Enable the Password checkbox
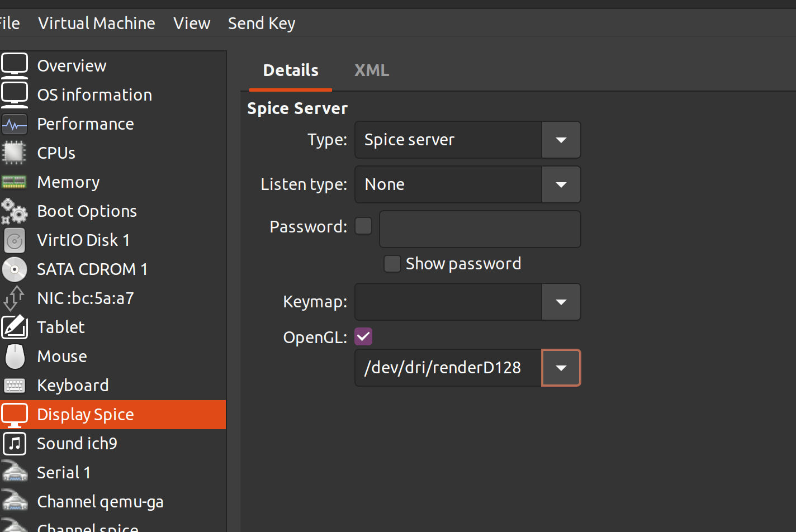The width and height of the screenshot is (796, 532). (363, 226)
